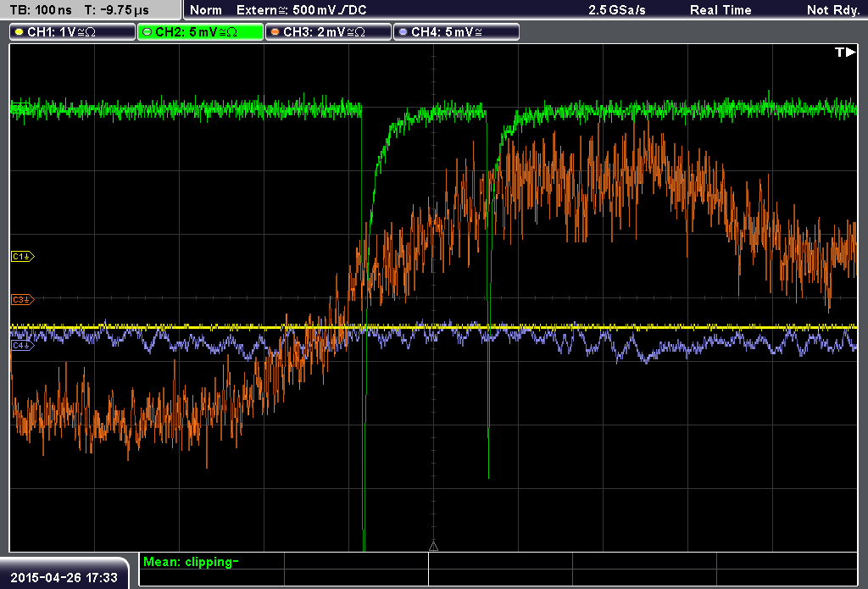This screenshot has width=868, height=589.
Task: Click the orange CH3 color dot
Action: tap(275, 32)
